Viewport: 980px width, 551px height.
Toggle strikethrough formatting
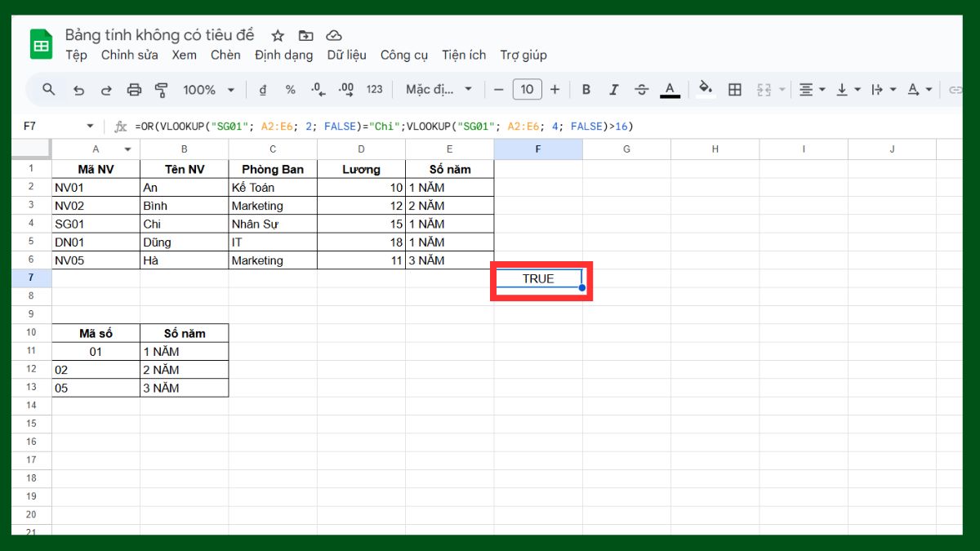641,89
